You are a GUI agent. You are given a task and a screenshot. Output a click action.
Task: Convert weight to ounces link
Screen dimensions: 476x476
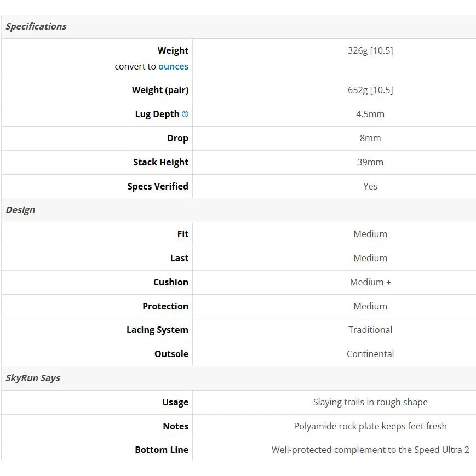point(173,66)
